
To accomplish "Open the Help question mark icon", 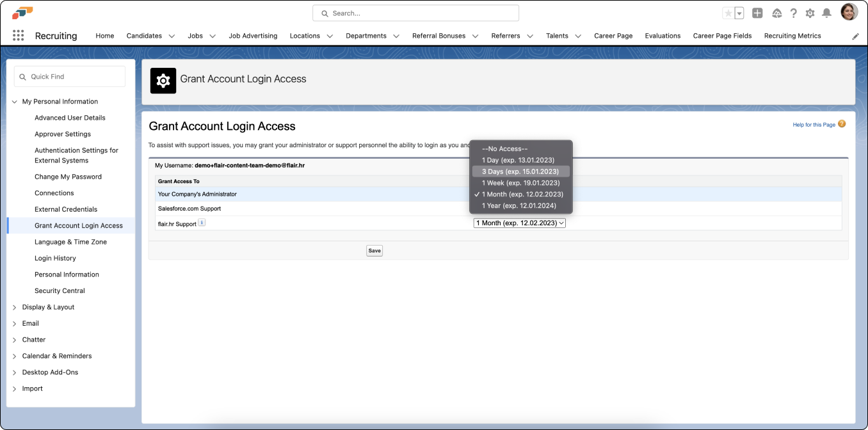I will pos(794,13).
